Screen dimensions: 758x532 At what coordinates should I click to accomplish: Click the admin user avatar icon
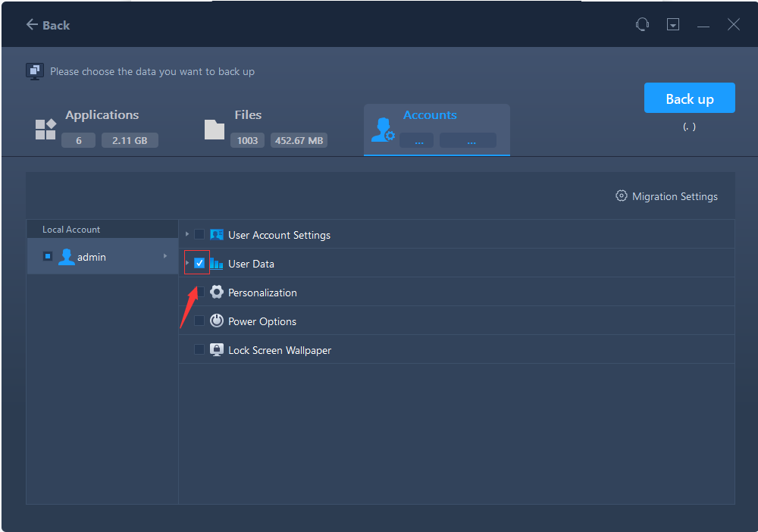(x=67, y=257)
